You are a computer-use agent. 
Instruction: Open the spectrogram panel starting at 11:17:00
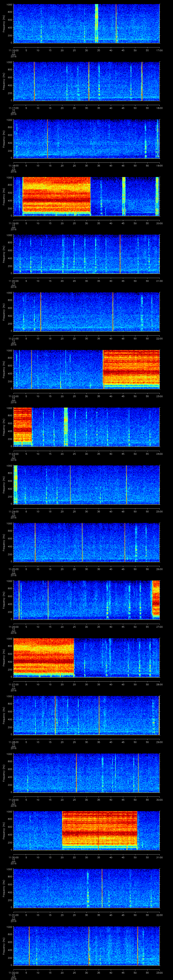(86, 81)
